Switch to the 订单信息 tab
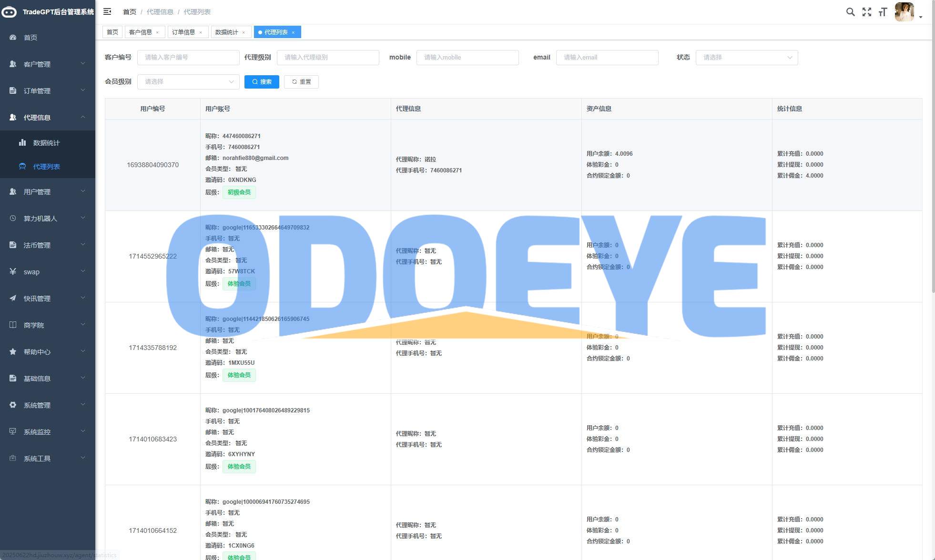Screen dimensions: 935x560 click(183, 32)
